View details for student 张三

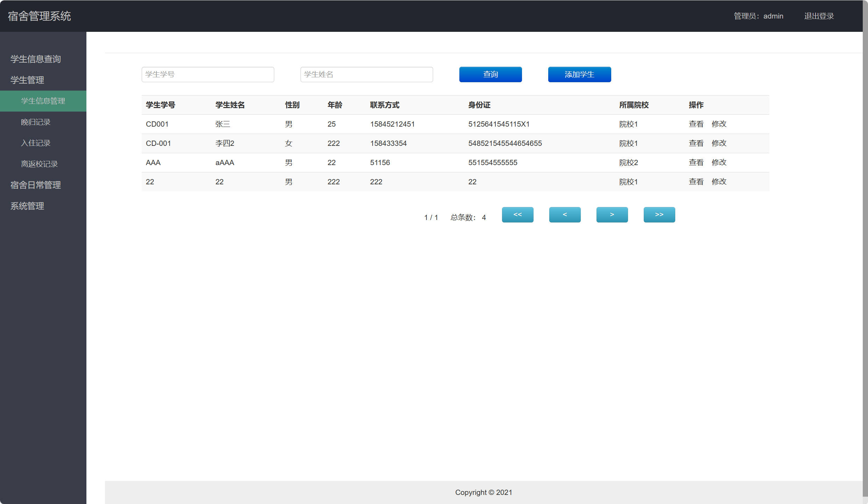pyautogui.click(x=696, y=124)
